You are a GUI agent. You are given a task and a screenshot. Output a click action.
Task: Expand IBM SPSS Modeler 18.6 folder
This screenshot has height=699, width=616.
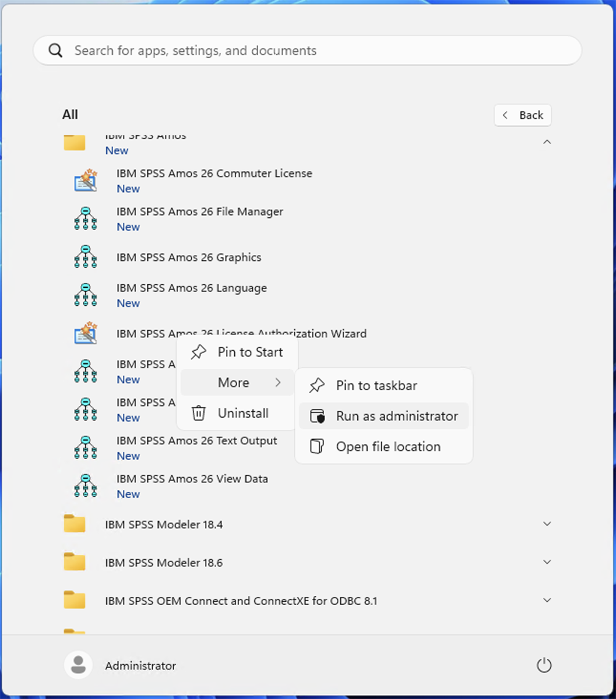[547, 562]
